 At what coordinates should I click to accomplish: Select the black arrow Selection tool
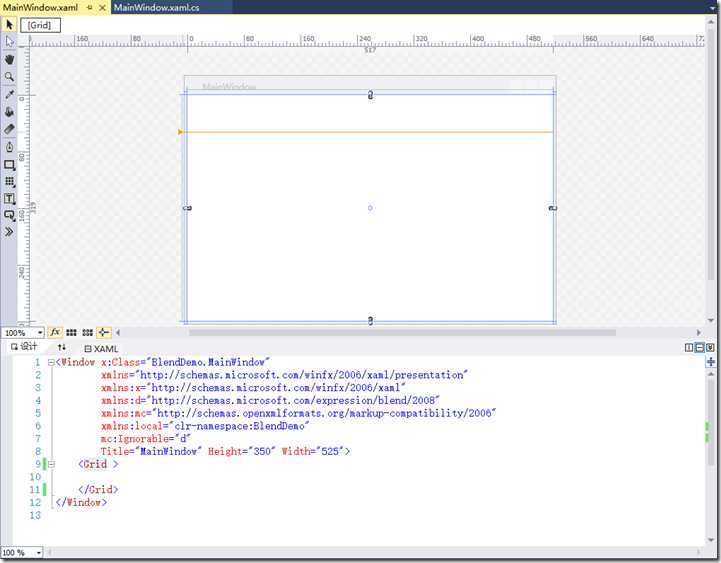pyautogui.click(x=9, y=24)
